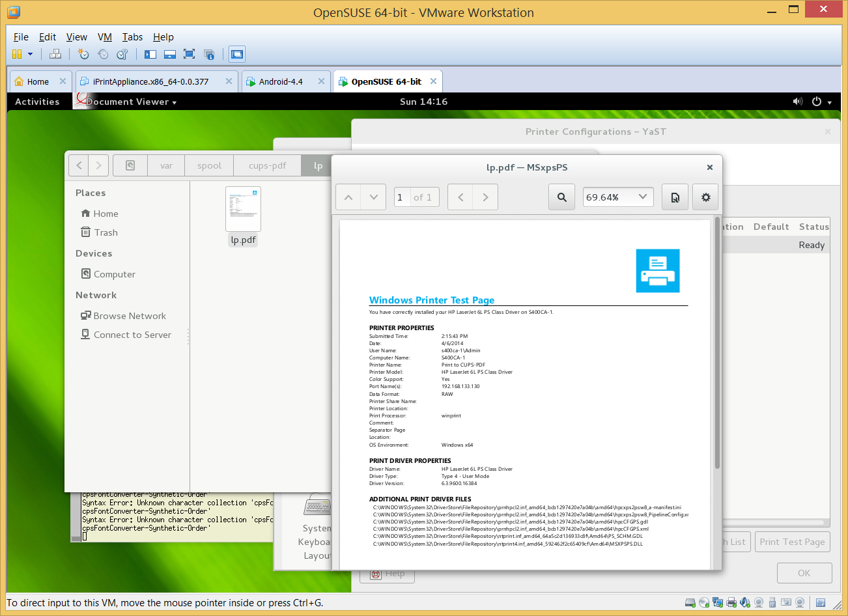Toggle Unity mode in the toolbar
Viewport: 848px width, 616px height.
pyautogui.click(x=208, y=54)
